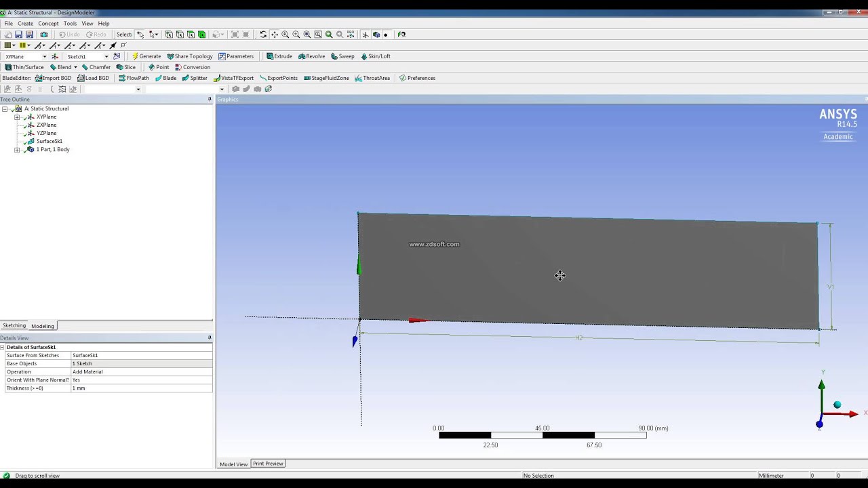Pin the Tree Outline panel

pos(210,100)
